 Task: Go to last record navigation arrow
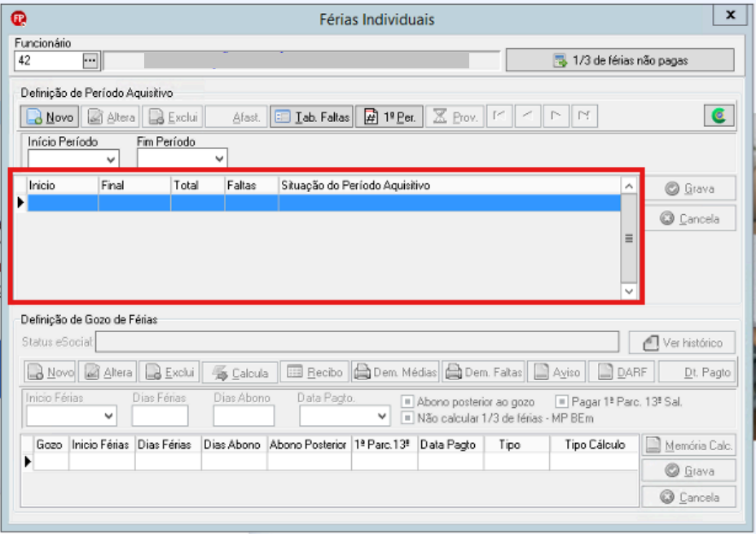coord(584,116)
